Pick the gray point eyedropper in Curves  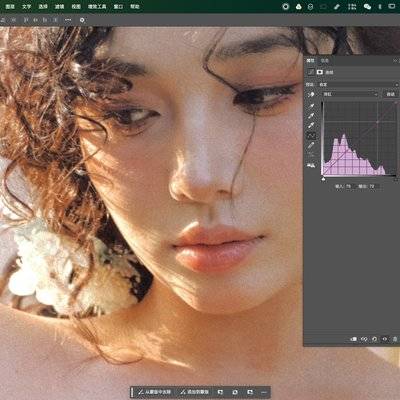tap(311, 116)
